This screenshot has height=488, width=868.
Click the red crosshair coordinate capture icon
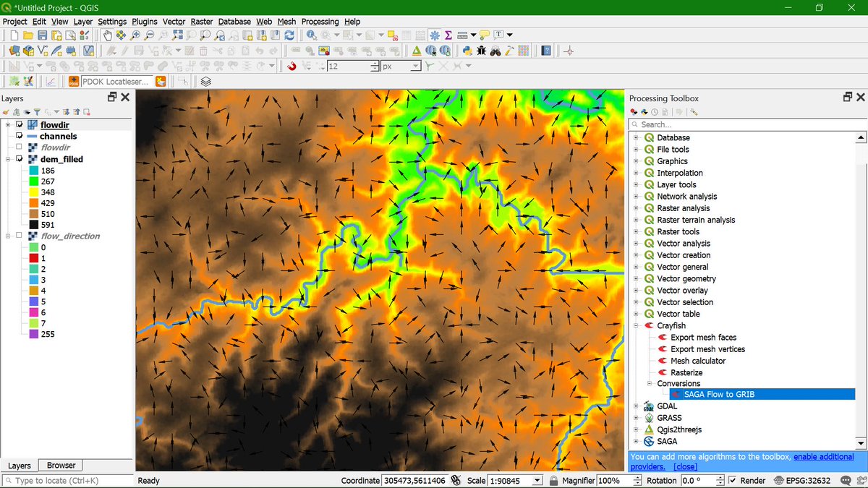point(569,51)
